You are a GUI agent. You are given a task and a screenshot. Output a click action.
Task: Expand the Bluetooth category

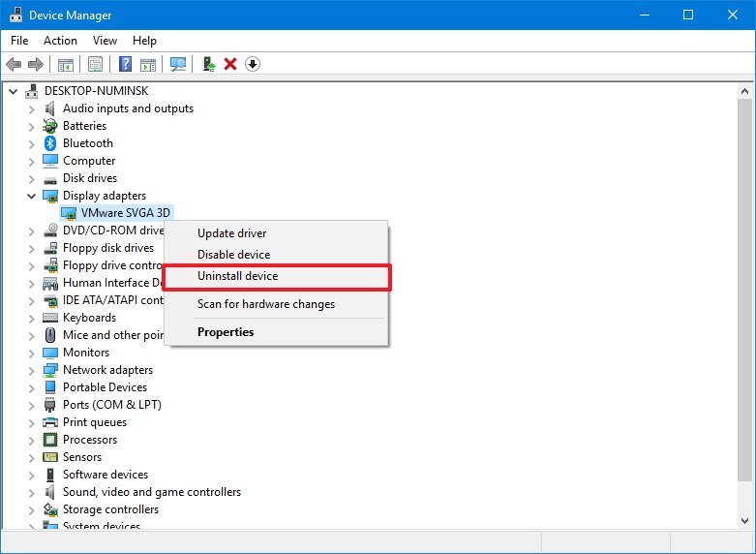coord(32,144)
